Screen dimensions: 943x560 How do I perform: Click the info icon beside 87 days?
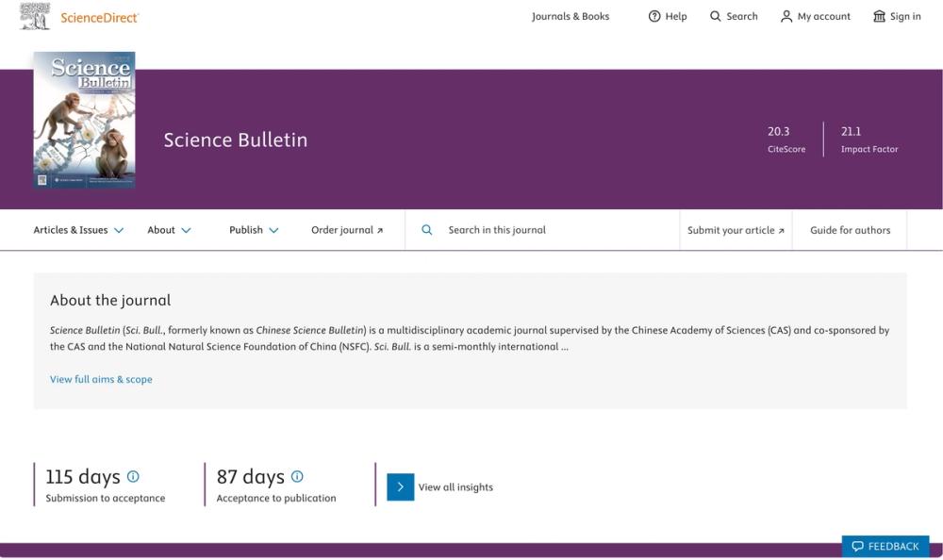tap(297, 476)
